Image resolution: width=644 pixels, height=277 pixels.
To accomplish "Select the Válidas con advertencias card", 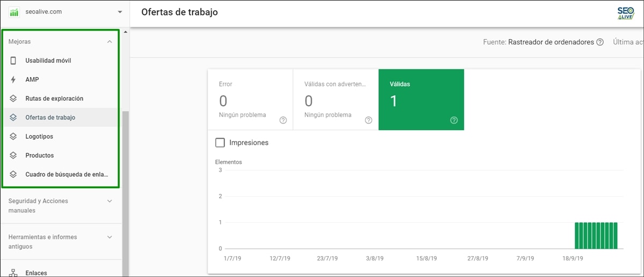I will [335, 100].
